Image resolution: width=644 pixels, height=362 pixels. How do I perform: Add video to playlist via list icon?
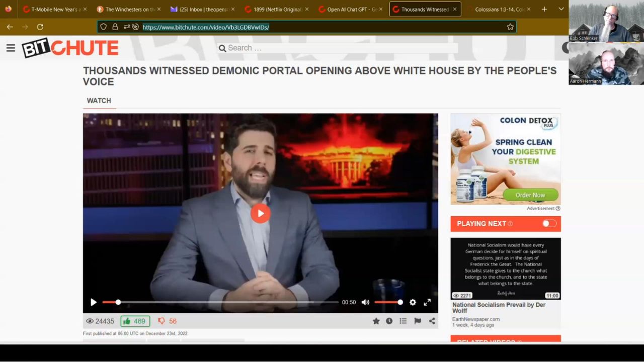(x=403, y=321)
